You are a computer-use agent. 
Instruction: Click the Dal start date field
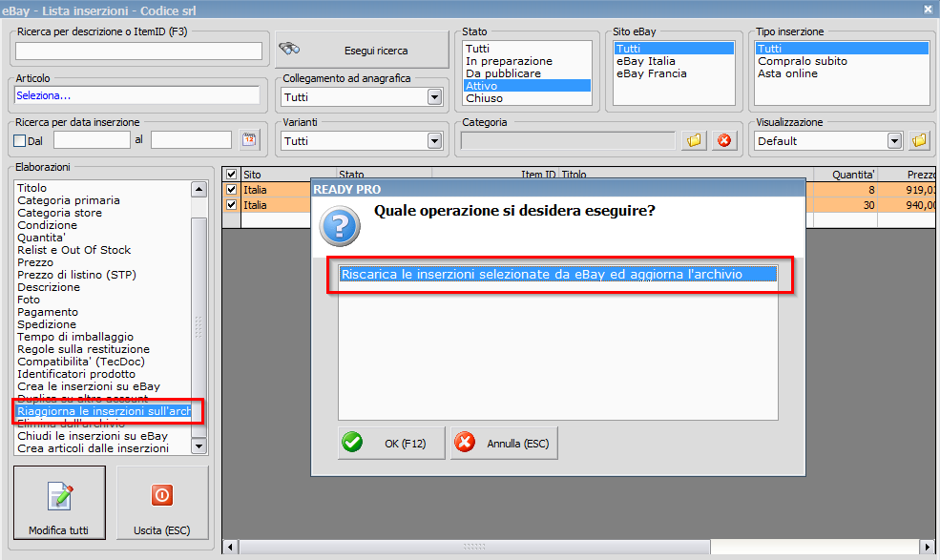pos(92,140)
